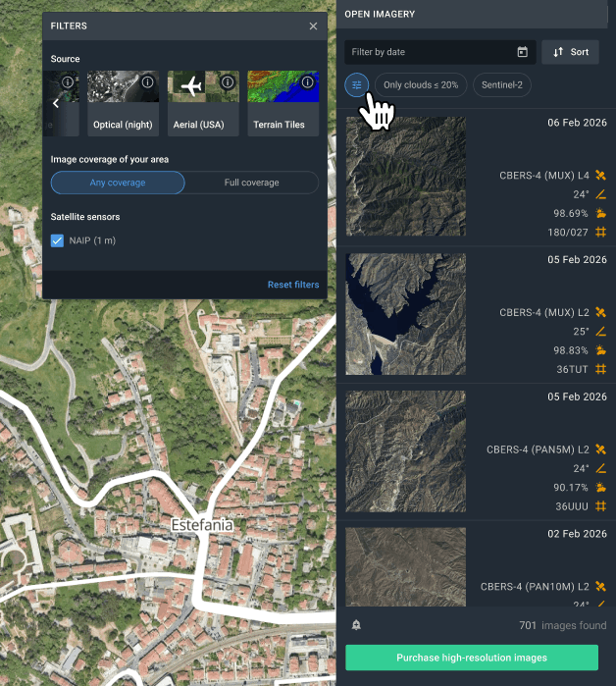Choose Any coverage option
The image size is (616, 686).
pos(118,183)
